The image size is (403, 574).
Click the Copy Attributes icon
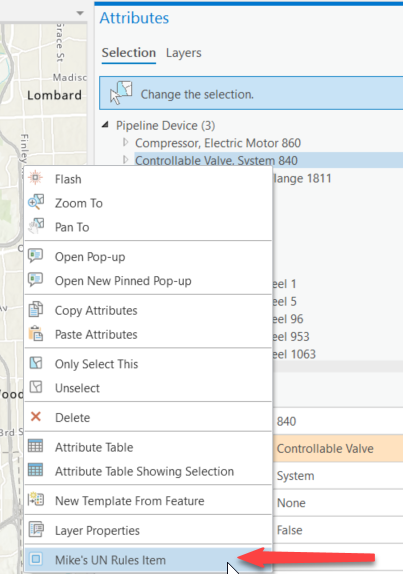coord(36,309)
